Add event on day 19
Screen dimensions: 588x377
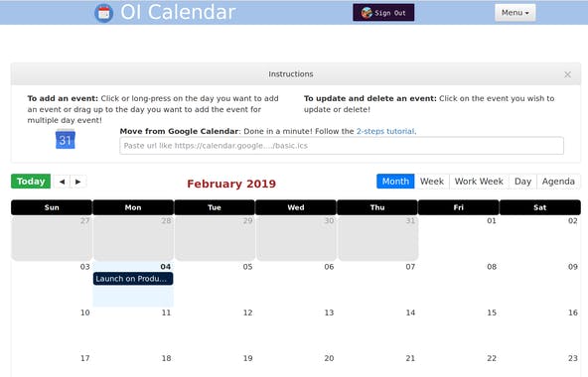[215, 365]
